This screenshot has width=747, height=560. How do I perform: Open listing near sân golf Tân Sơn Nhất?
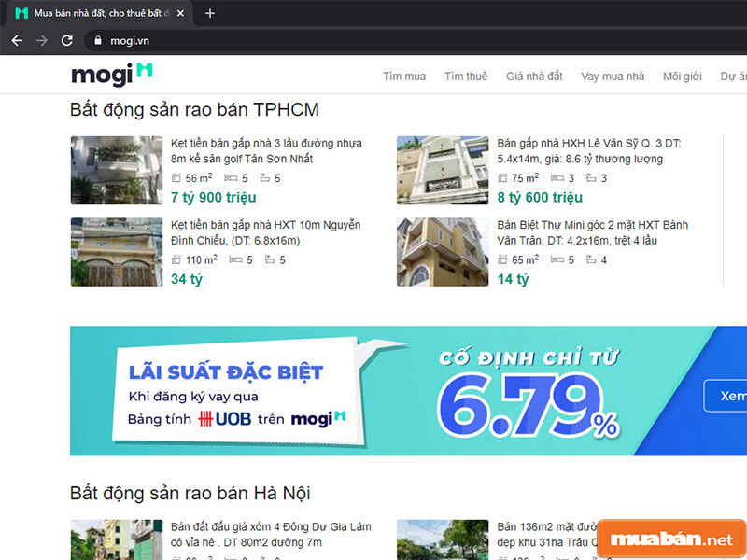266,151
